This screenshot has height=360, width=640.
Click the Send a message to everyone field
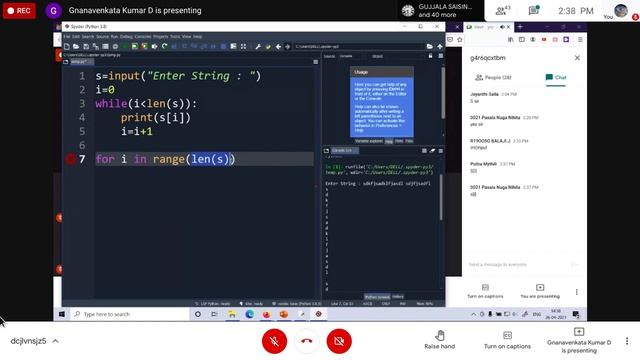518,264
